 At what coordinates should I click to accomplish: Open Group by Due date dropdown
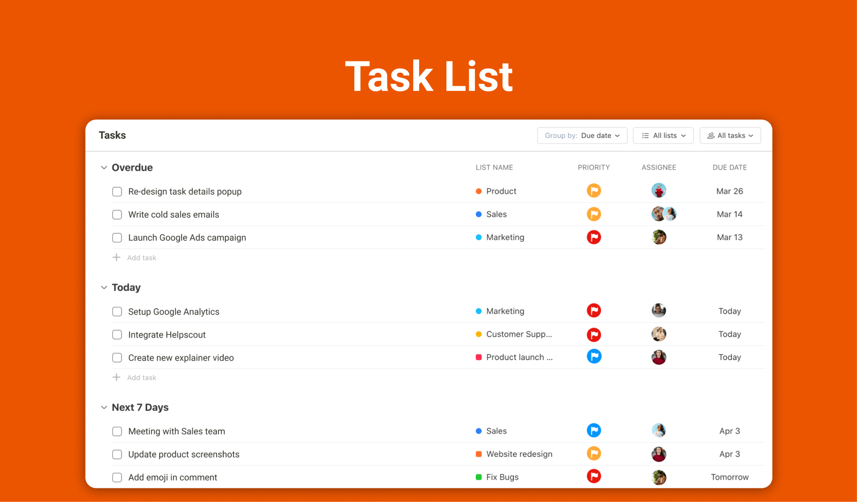[582, 135]
